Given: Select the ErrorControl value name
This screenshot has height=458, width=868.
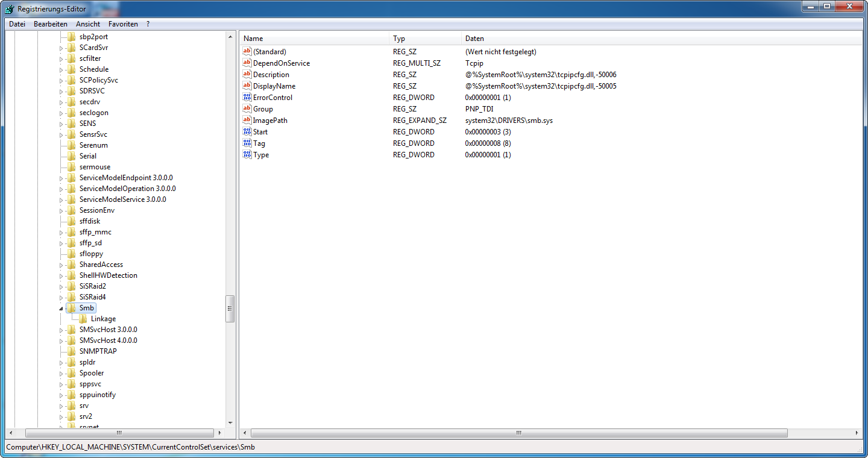Looking at the screenshot, I should click(272, 97).
